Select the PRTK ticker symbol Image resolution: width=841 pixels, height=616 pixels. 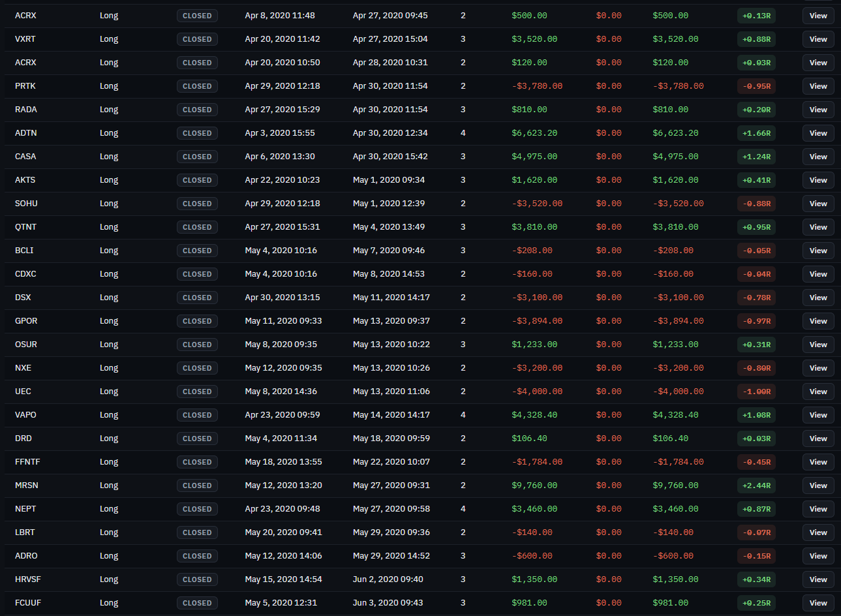tap(25, 86)
